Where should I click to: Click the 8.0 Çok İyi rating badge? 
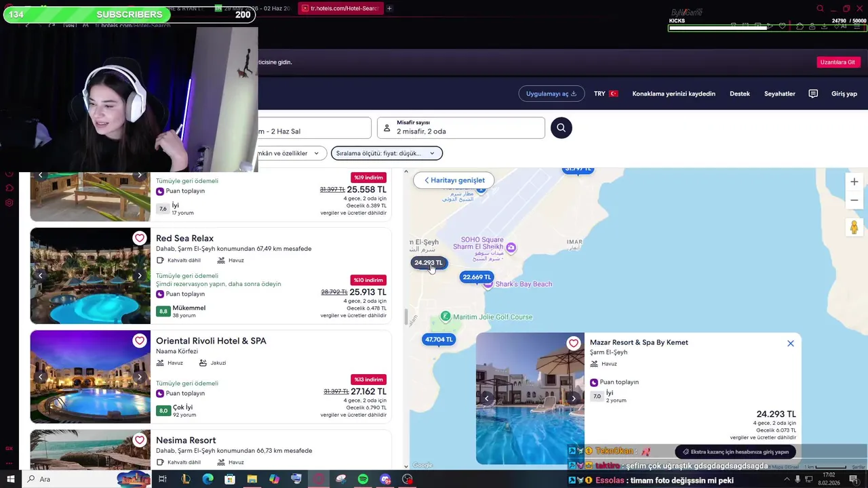coord(163,411)
